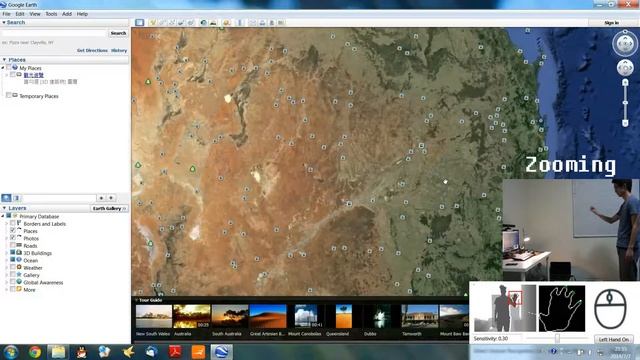Select the Add Polygon toolbar icon

point(162,22)
